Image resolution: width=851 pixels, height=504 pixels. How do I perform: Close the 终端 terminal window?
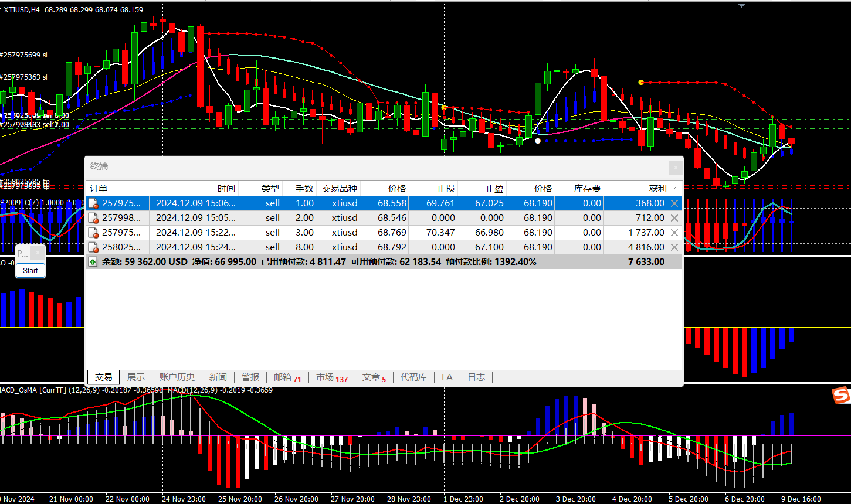[x=676, y=167]
